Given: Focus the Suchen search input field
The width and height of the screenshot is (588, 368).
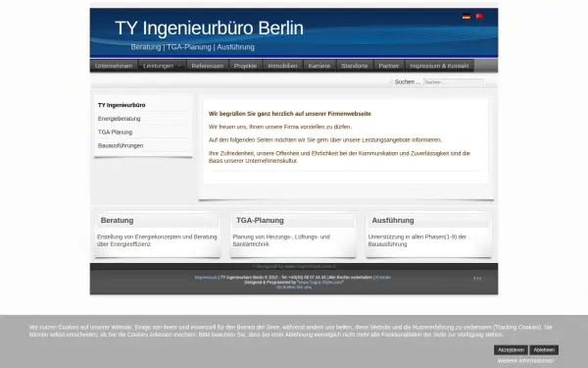Looking at the screenshot, I should [454, 82].
